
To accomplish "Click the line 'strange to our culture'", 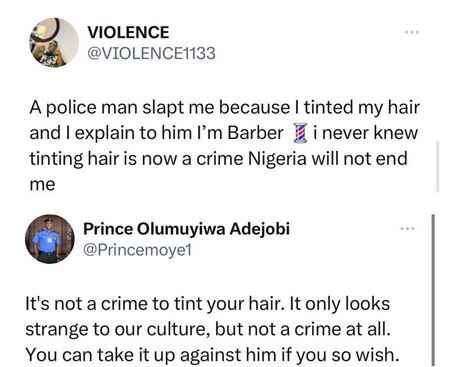I will pos(118,329).
